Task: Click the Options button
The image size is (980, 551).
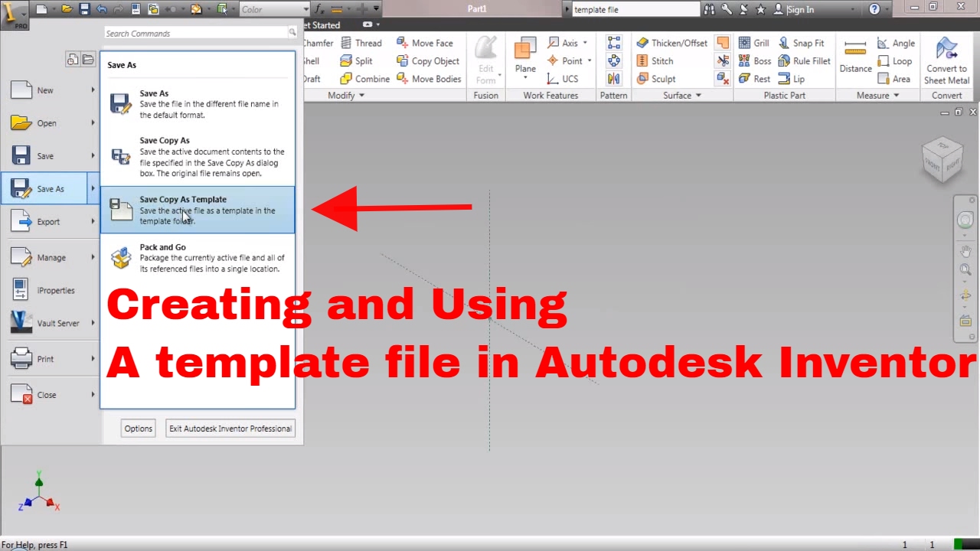Action: [x=138, y=428]
